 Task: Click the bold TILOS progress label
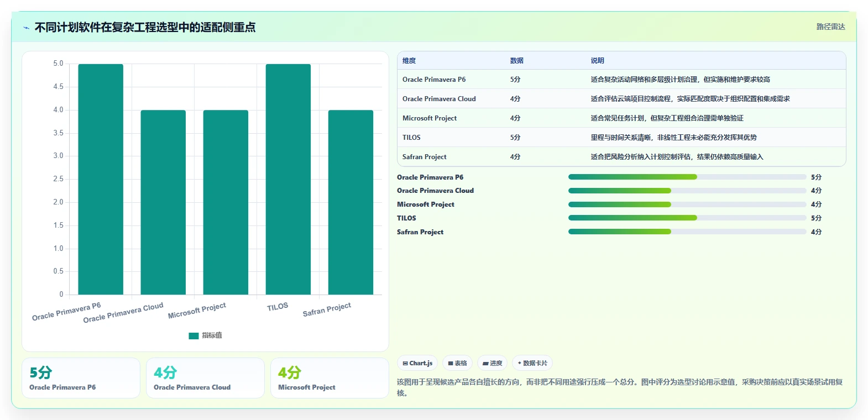(x=406, y=218)
